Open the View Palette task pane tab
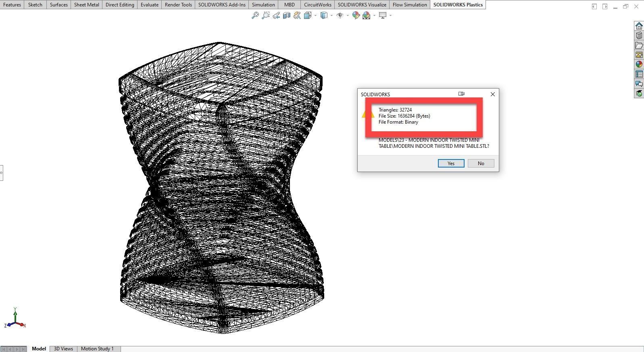This screenshot has width=644, height=352. tap(639, 55)
